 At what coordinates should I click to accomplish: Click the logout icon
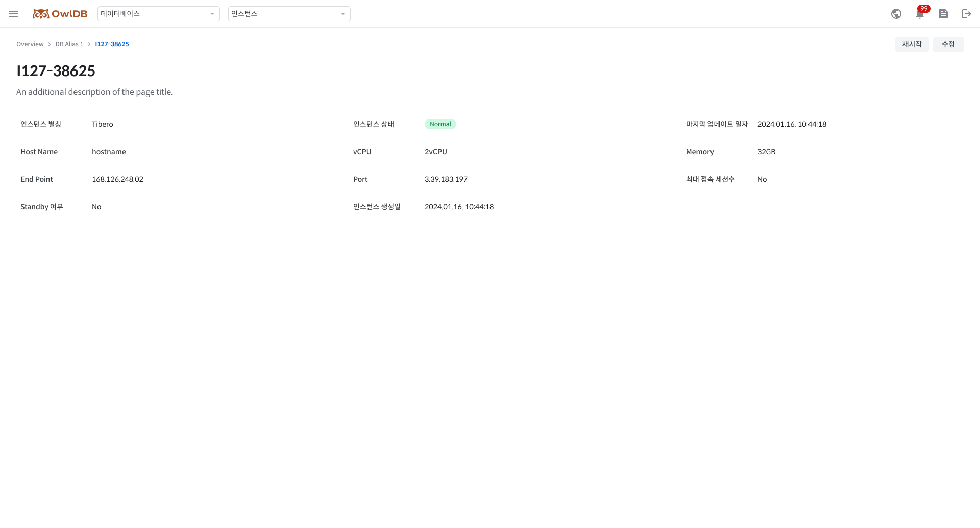point(966,14)
